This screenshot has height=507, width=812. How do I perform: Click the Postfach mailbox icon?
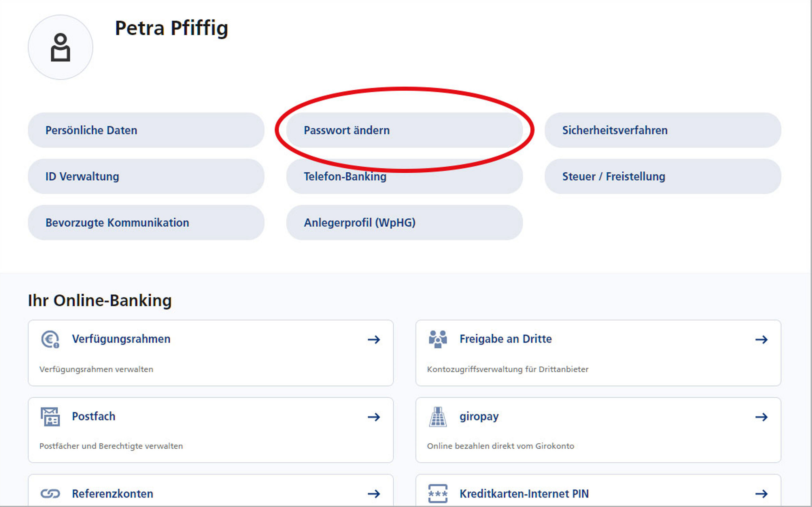[50, 417]
